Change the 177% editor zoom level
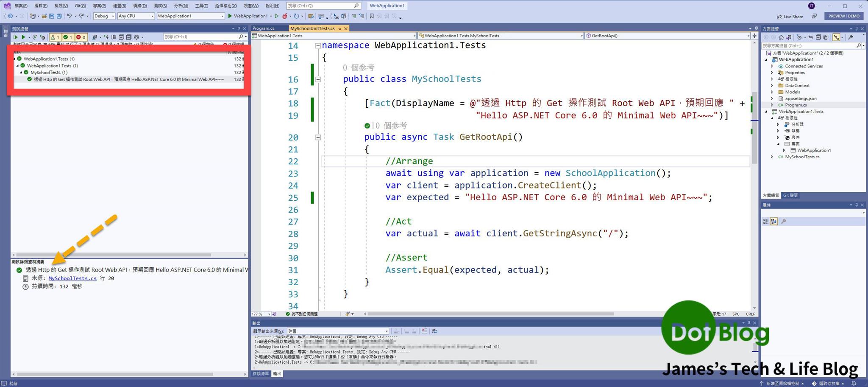 (259, 314)
